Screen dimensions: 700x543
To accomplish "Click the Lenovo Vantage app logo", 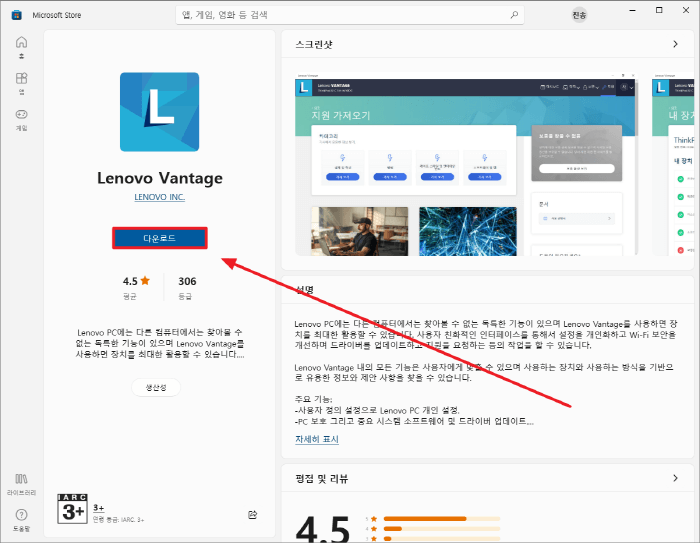I will [x=159, y=112].
